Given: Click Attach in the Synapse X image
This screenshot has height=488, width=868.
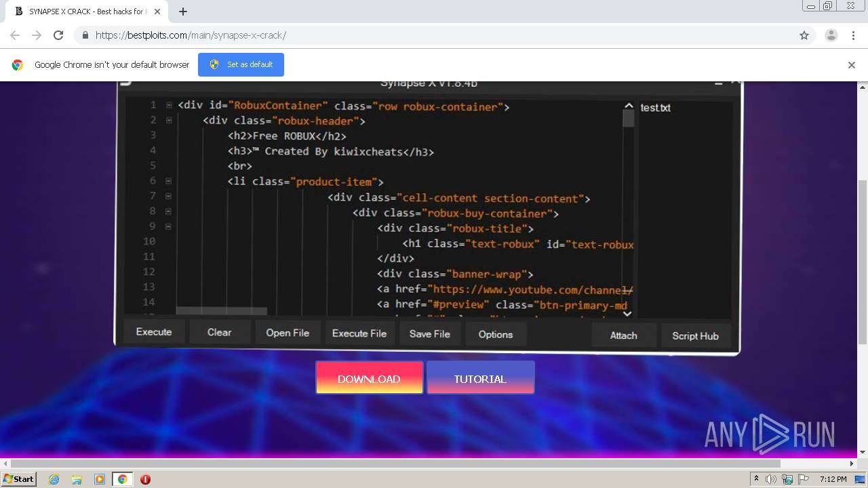Looking at the screenshot, I should (624, 335).
